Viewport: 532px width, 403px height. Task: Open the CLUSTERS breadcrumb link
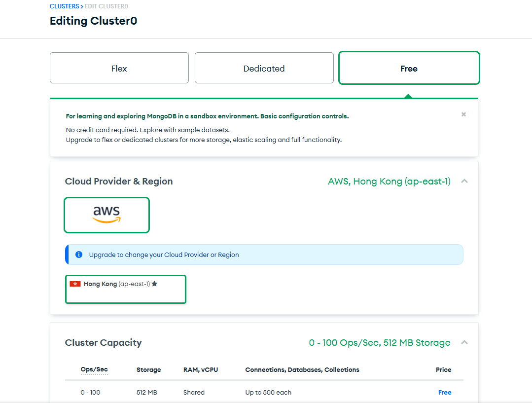click(x=64, y=6)
